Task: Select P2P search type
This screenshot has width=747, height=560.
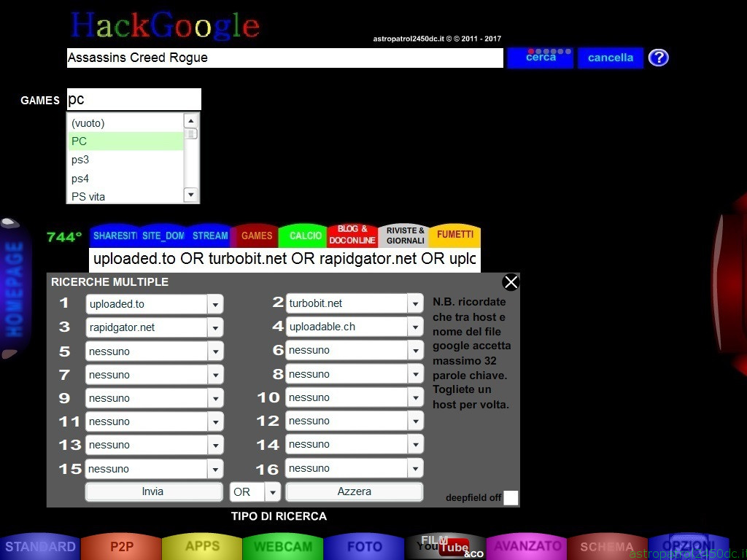Action: point(121,547)
